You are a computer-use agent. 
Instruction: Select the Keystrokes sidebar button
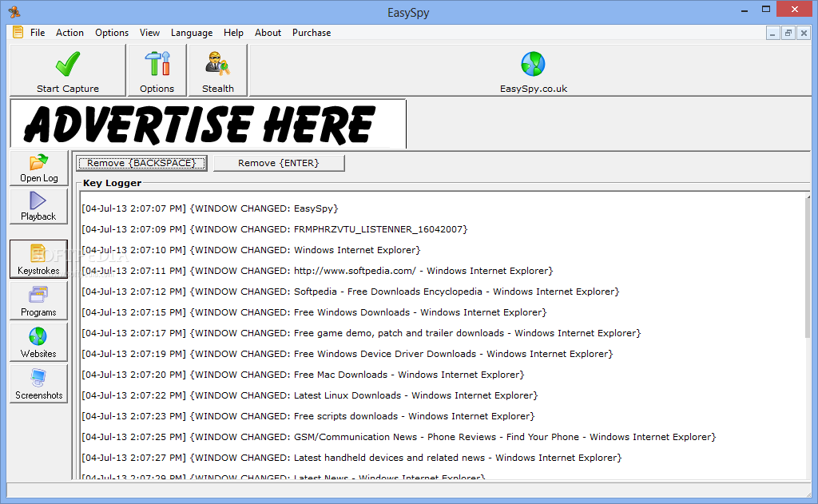pos(38,259)
